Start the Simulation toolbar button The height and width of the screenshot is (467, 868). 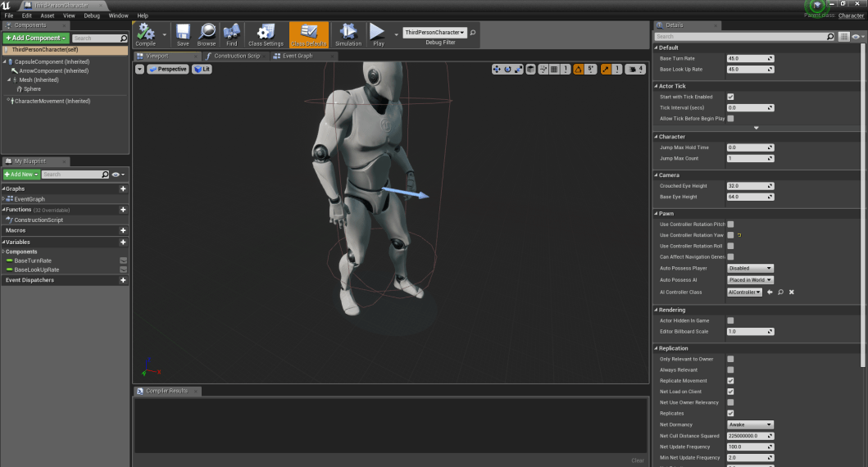tap(348, 34)
